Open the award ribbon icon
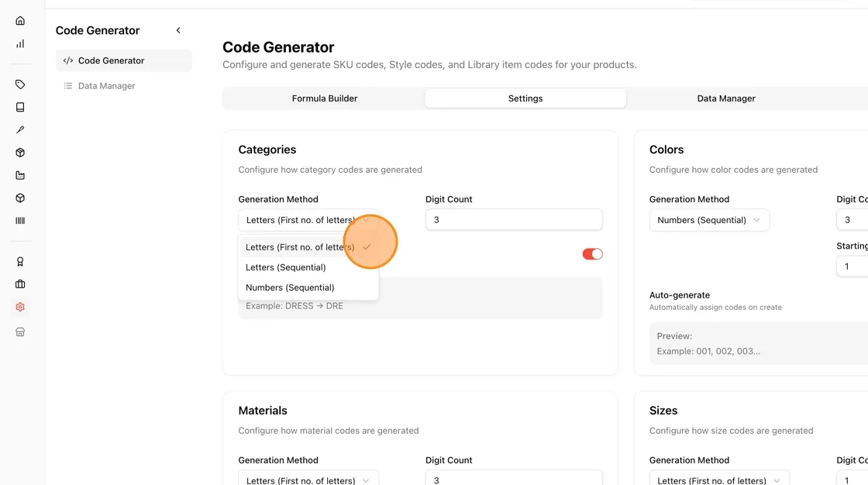Image resolution: width=868 pixels, height=485 pixels. point(20,261)
